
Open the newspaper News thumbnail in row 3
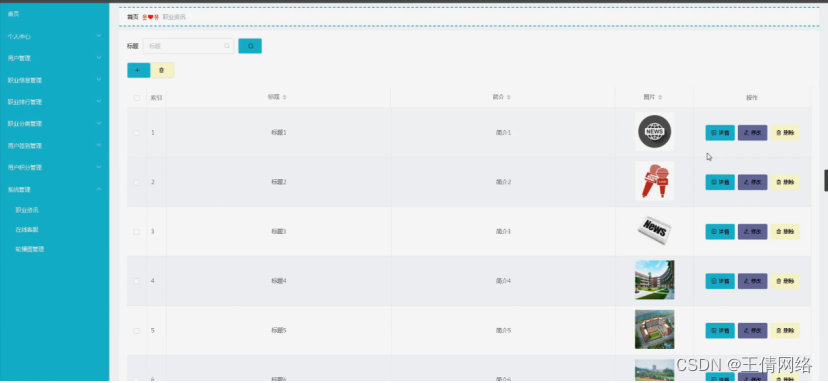(x=654, y=230)
